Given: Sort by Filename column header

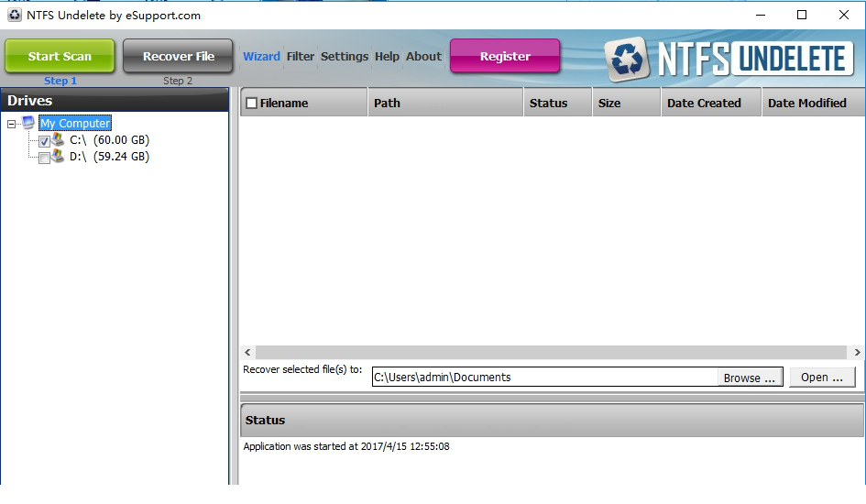Looking at the screenshot, I should pyautogui.click(x=304, y=103).
